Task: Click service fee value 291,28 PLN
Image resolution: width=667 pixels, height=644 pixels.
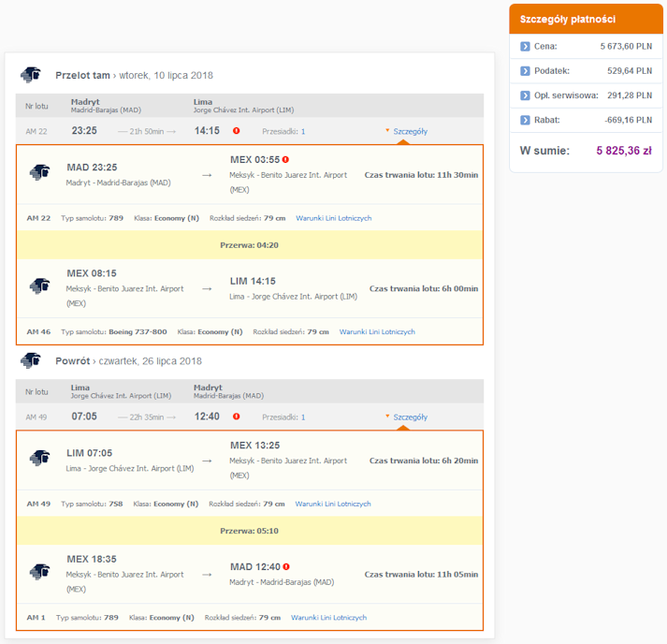Action: [630, 95]
